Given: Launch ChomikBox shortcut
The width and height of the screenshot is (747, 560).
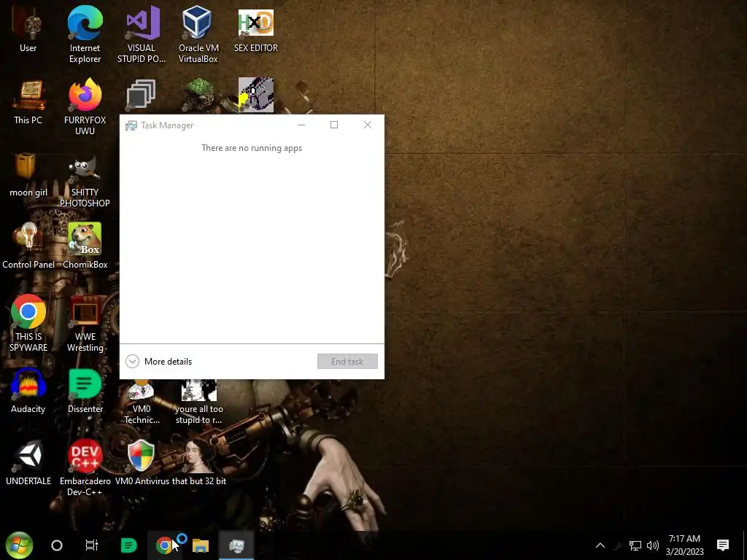Looking at the screenshot, I should (x=85, y=246).
